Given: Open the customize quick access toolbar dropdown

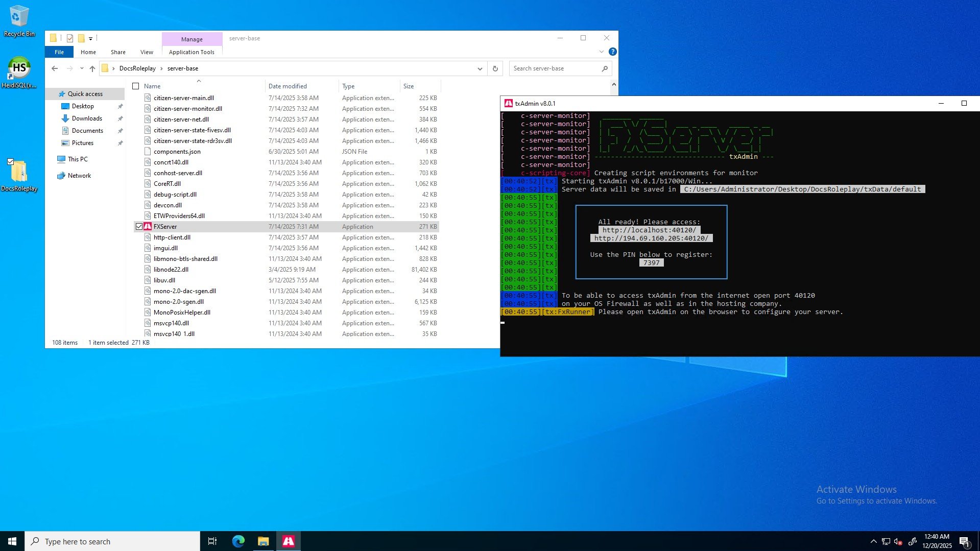Looking at the screenshot, I should pos(90,38).
